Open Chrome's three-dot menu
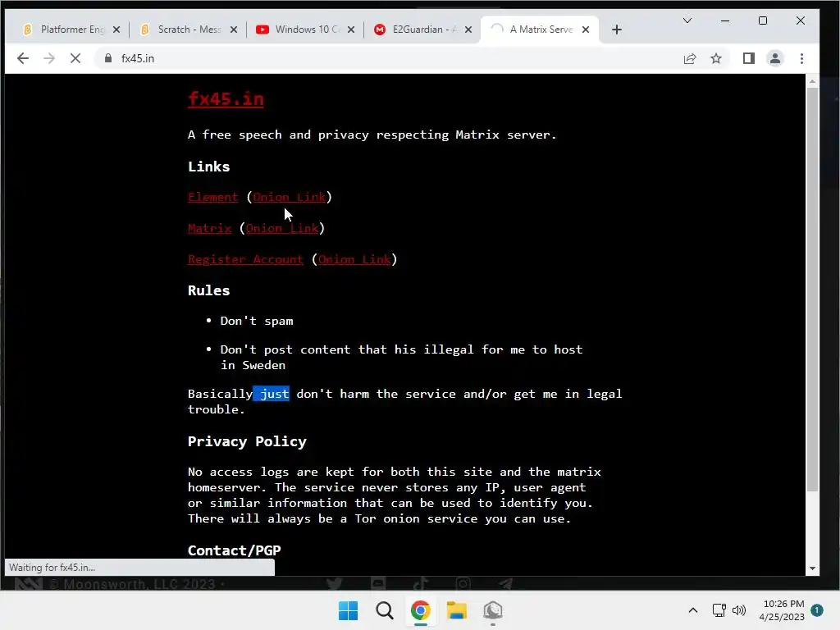 [x=802, y=58]
